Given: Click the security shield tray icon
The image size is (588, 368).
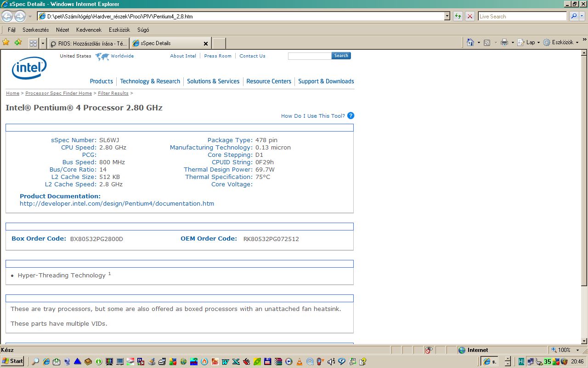Looking at the screenshot, I should coord(564,362).
